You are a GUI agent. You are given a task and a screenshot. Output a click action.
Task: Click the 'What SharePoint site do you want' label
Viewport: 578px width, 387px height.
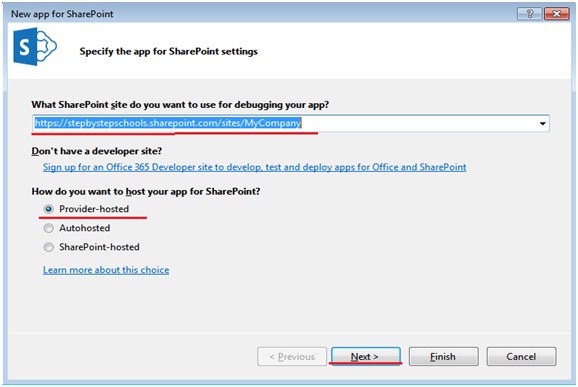(180, 105)
